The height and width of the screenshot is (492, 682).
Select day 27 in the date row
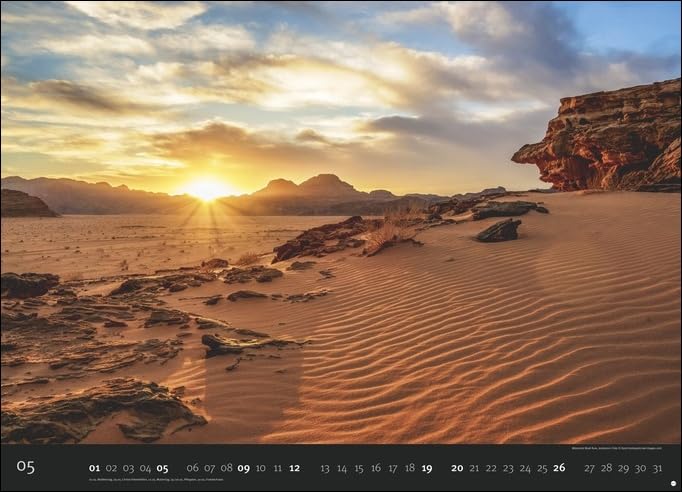(x=589, y=469)
